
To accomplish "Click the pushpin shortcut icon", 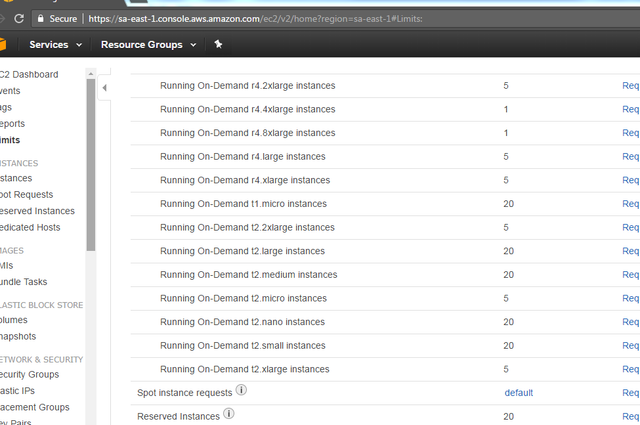I will click(x=218, y=44).
